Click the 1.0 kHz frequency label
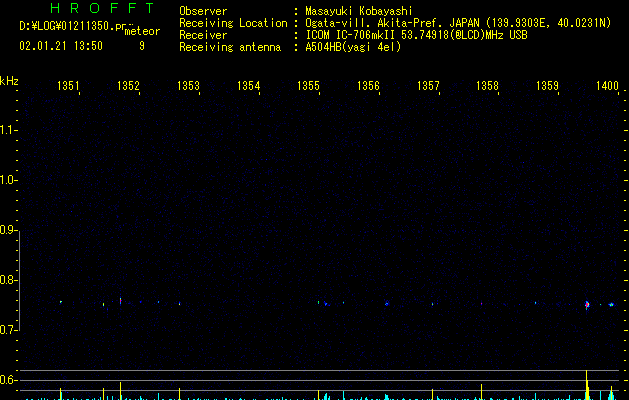This screenshot has height=400, width=629. click(7, 180)
